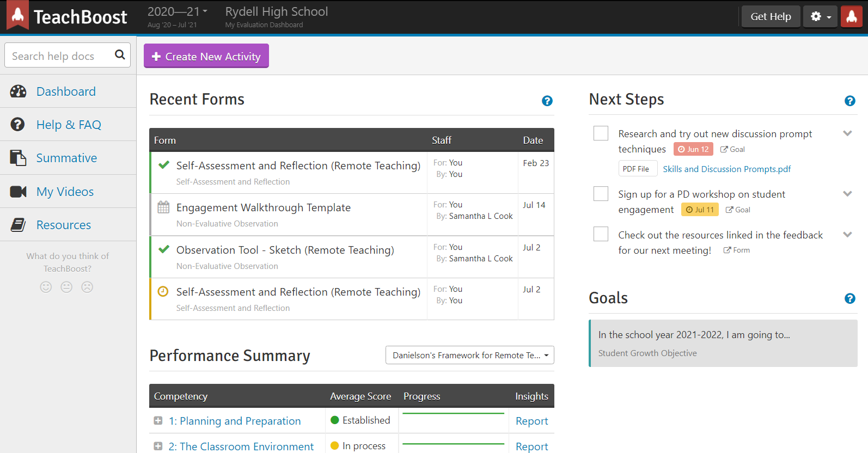The height and width of the screenshot is (453, 868).
Task: Open 1: Planning and Preparation link
Action: click(235, 421)
